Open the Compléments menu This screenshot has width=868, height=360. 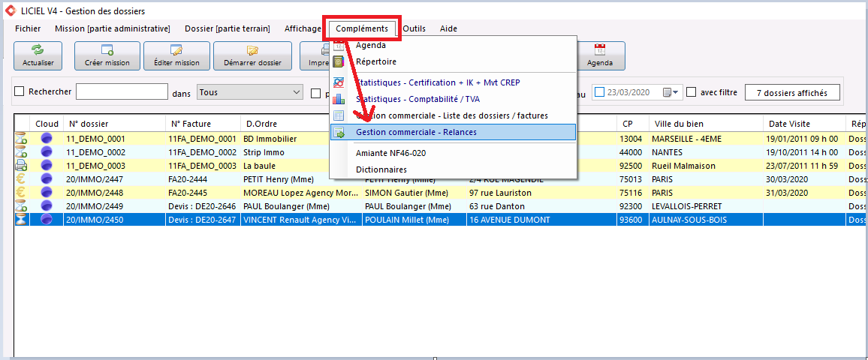362,28
